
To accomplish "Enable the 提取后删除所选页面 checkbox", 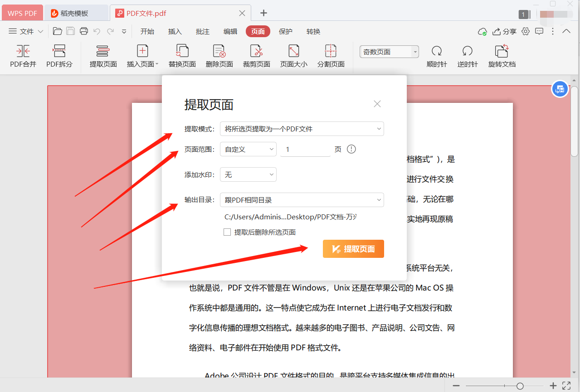I will click(227, 232).
